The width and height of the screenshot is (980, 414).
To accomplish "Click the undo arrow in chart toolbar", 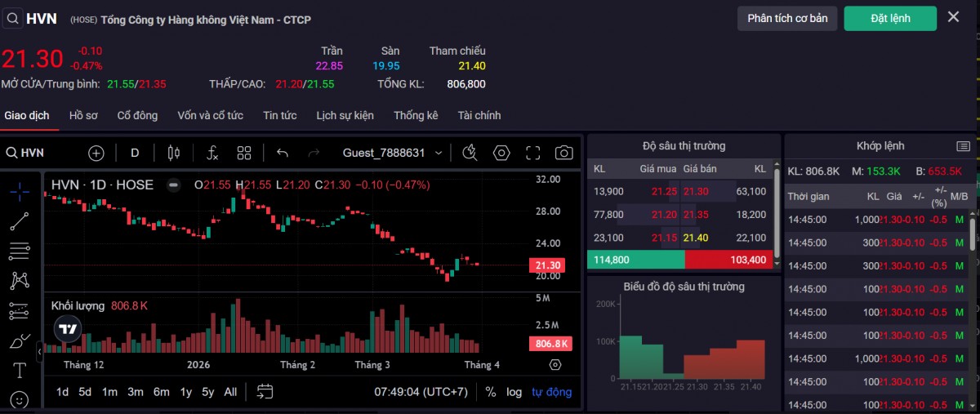I will (x=283, y=153).
